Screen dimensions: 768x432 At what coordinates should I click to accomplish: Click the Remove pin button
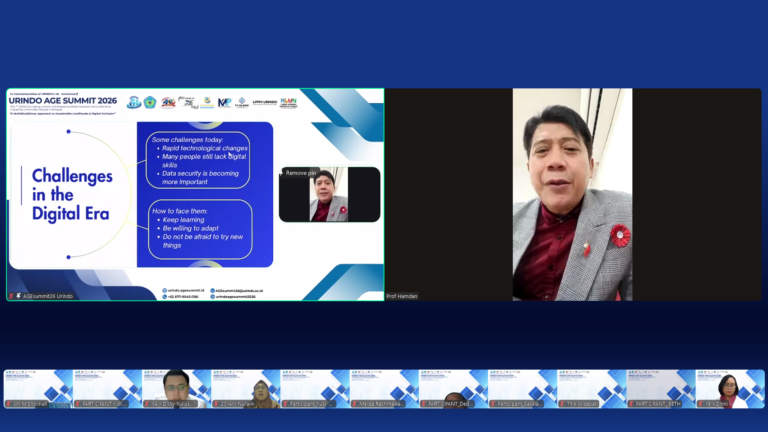click(x=300, y=173)
